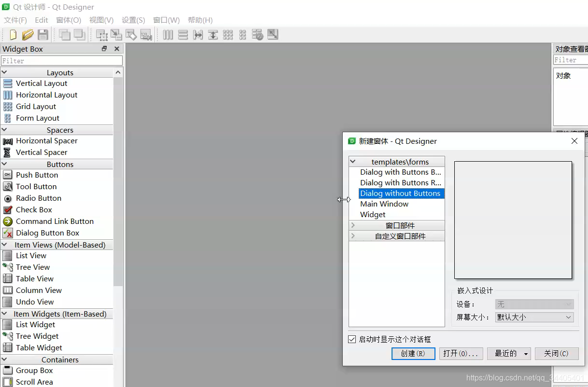Click the 关闭(C) button
The height and width of the screenshot is (387, 588).
pyautogui.click(x=557, y=354)
